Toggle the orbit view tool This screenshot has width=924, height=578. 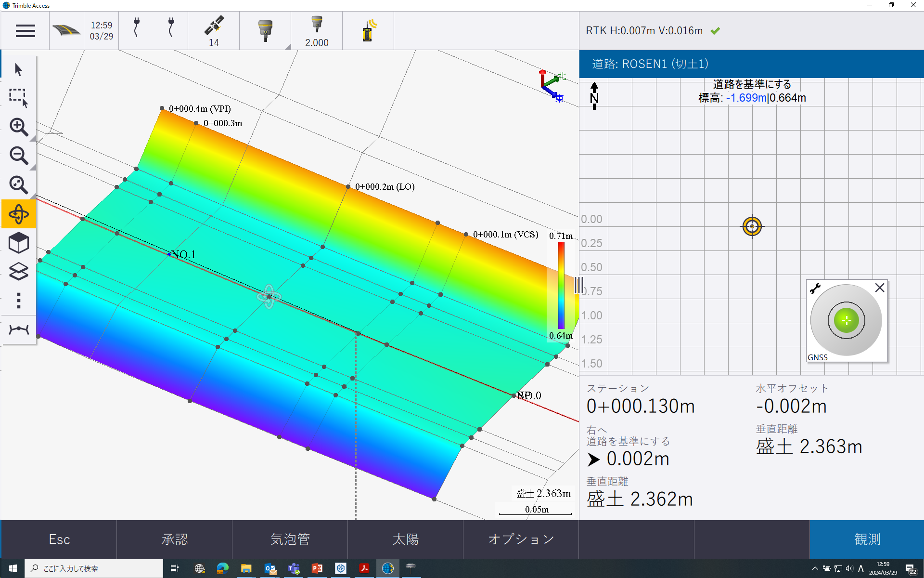(x=19, y=214)
